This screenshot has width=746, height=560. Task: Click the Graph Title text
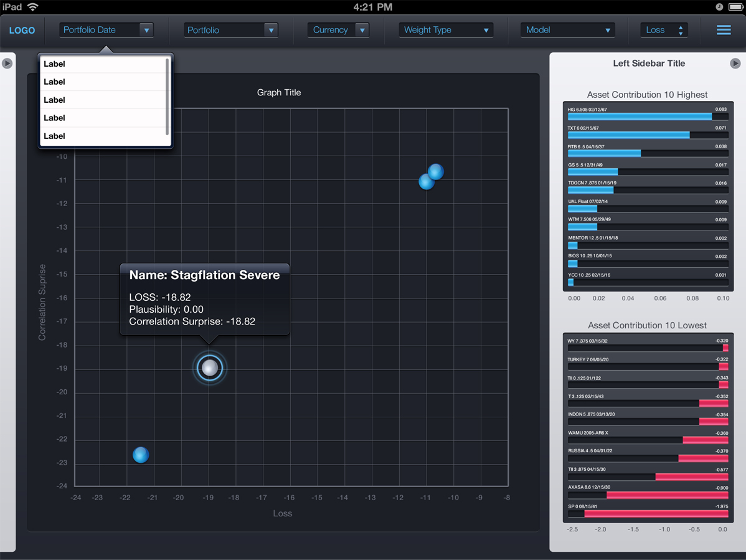(279, 92)
